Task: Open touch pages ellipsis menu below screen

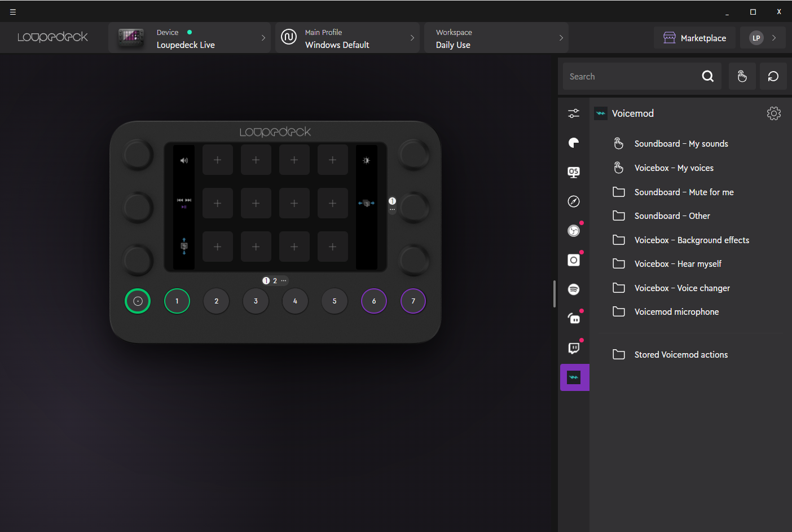Action: coord(284,280)
